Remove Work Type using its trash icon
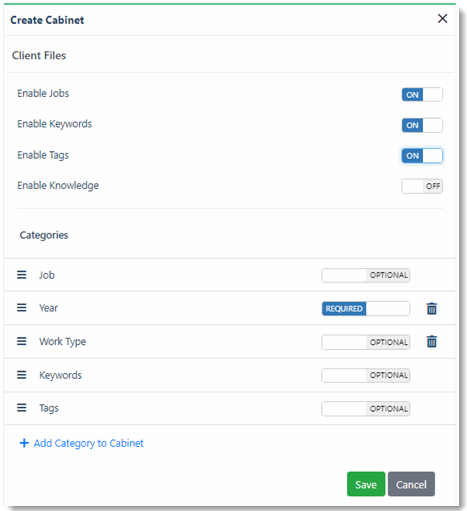The image size is (467, 511). coord(432,341)
